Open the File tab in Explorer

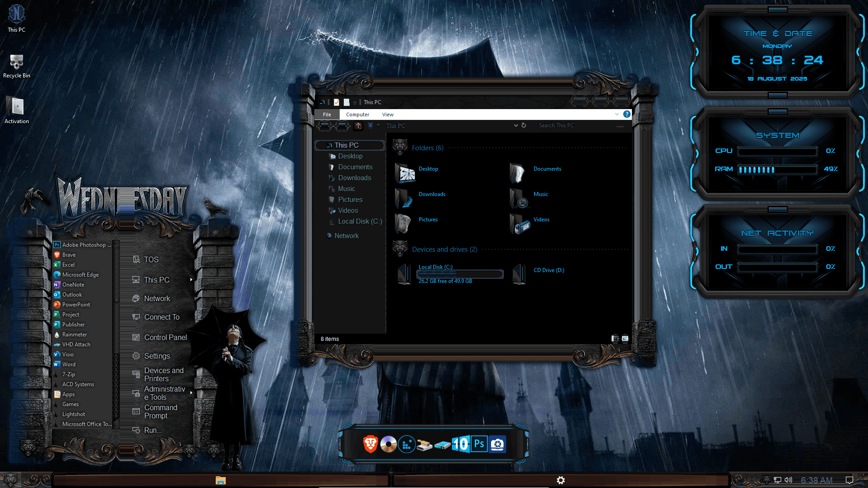point(327,115)
